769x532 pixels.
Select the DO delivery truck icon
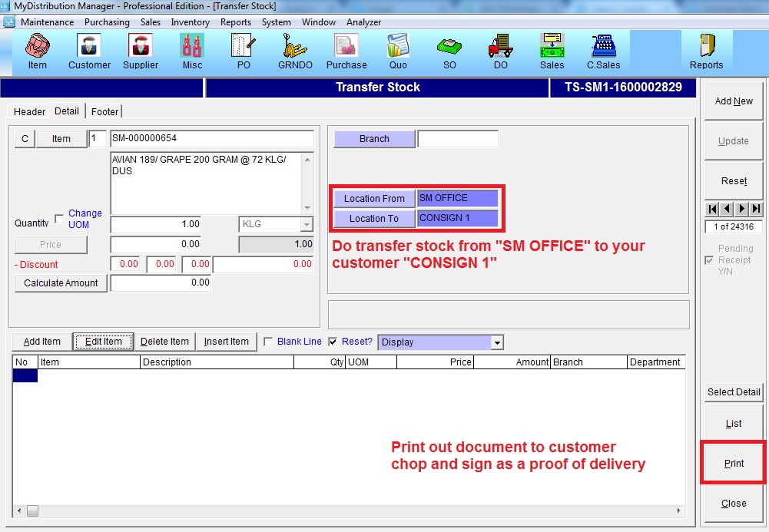click(x=500, y=51)
